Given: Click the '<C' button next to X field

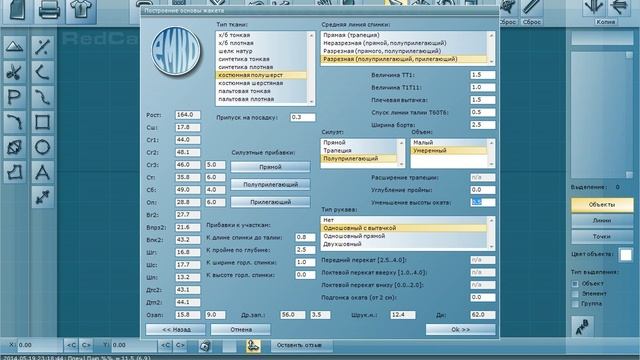Looking at the screenshot, I should pos(71,345).
